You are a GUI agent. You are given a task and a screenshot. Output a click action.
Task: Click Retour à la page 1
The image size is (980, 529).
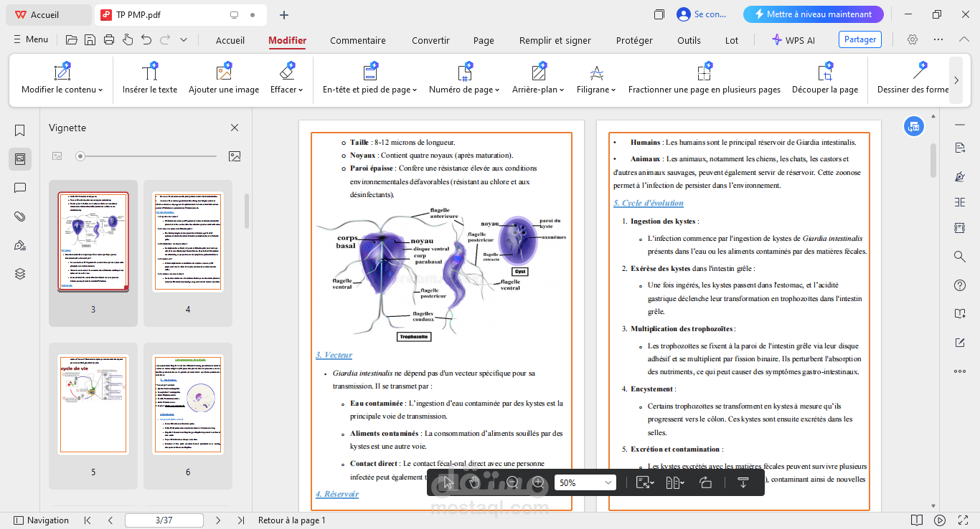coord(292,520)
